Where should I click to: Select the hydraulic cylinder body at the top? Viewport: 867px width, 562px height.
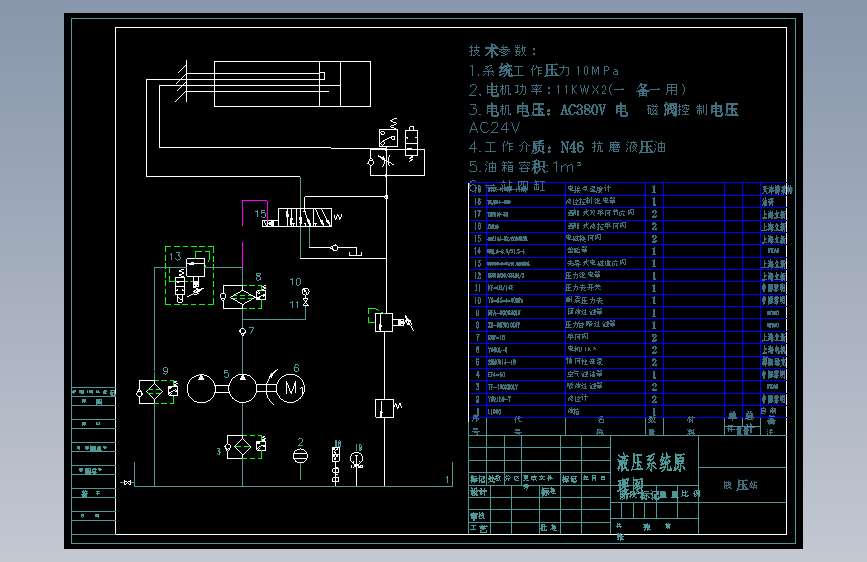point(292,84)
